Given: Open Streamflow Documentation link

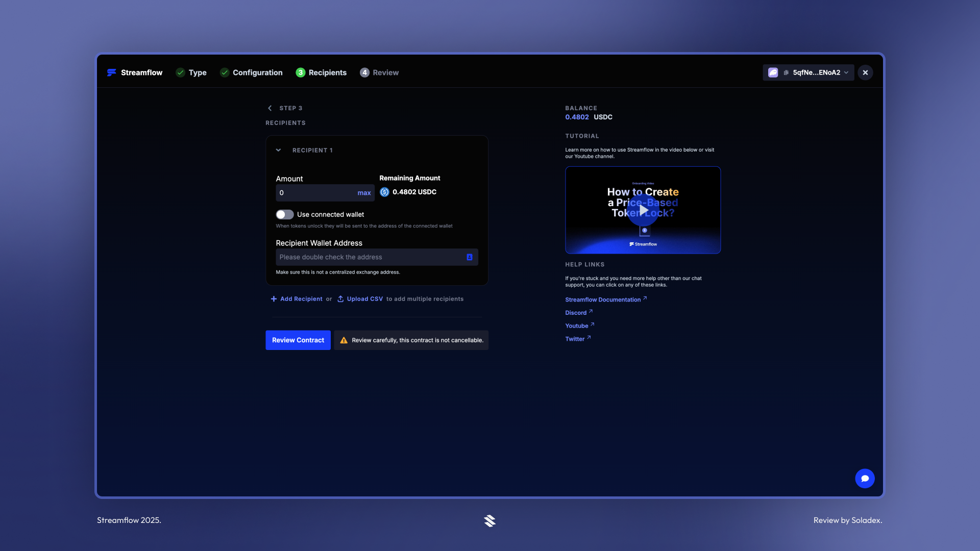Looking at the screenshot, I should pos(606,299).
